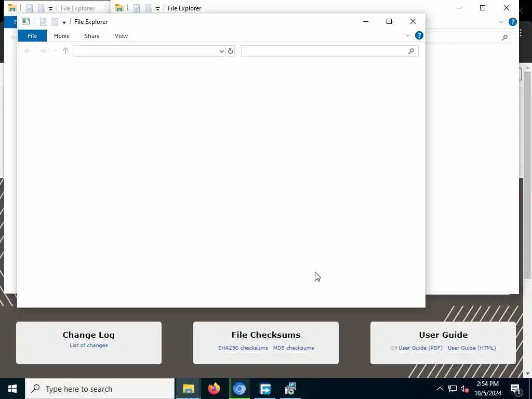Click Properties quick access icon in front window
Screen dimensions: 532x399
click(x=43, y=22)
